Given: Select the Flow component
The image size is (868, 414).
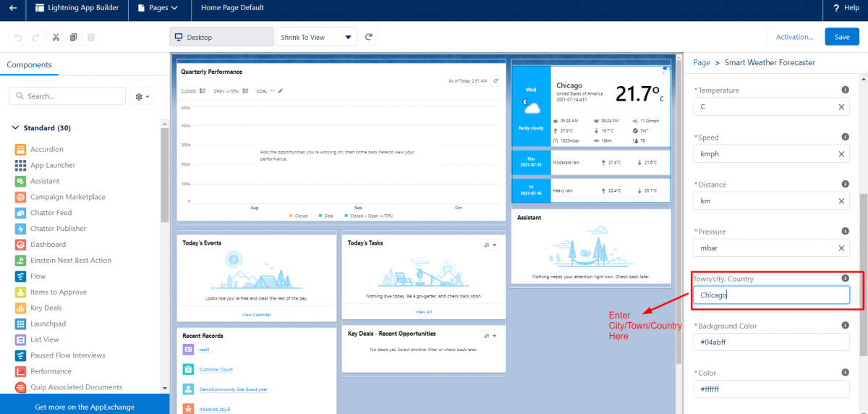Looking at the screenshot, I should [x=30, y=276].
